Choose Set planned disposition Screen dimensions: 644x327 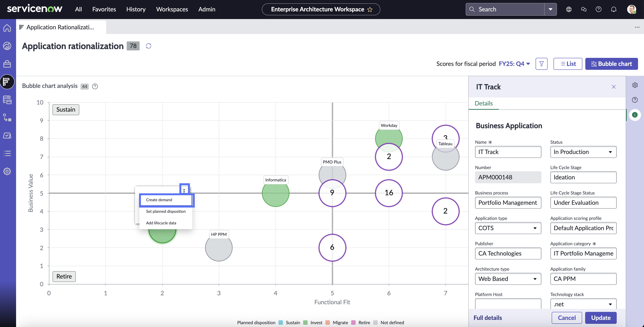point(166,211)
